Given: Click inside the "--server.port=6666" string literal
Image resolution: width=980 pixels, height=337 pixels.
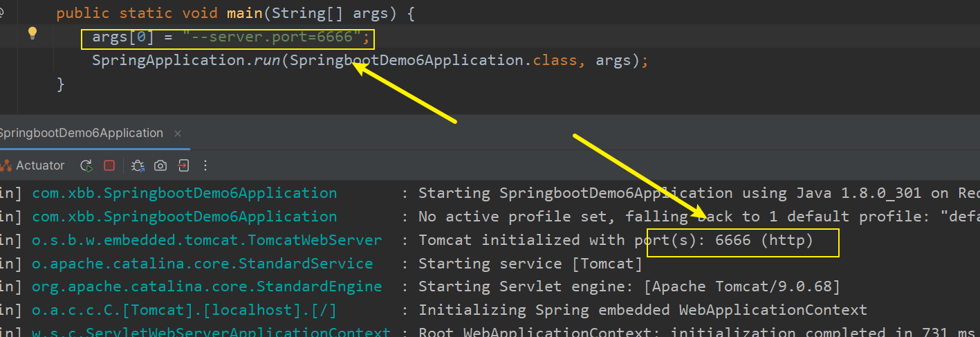Looking at the screenshot, I should click(271, 37).
